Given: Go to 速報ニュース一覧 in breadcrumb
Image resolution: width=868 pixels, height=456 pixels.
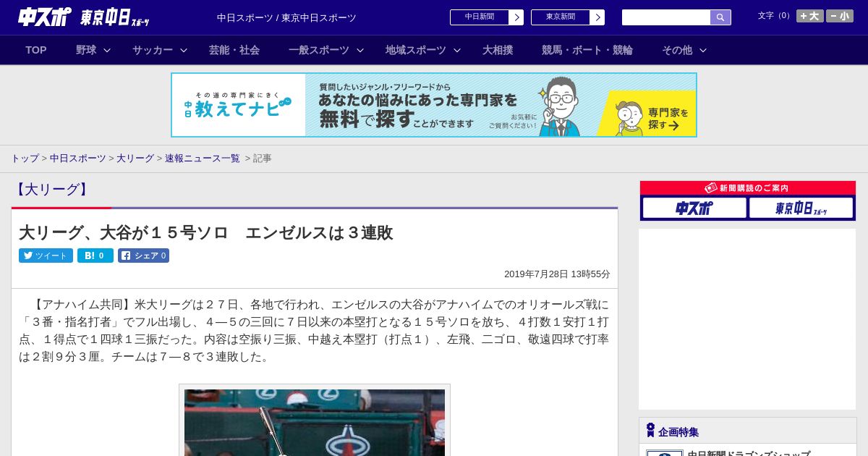Looking at the screenshot, I should pyautogui.click(x=203, y=158).
